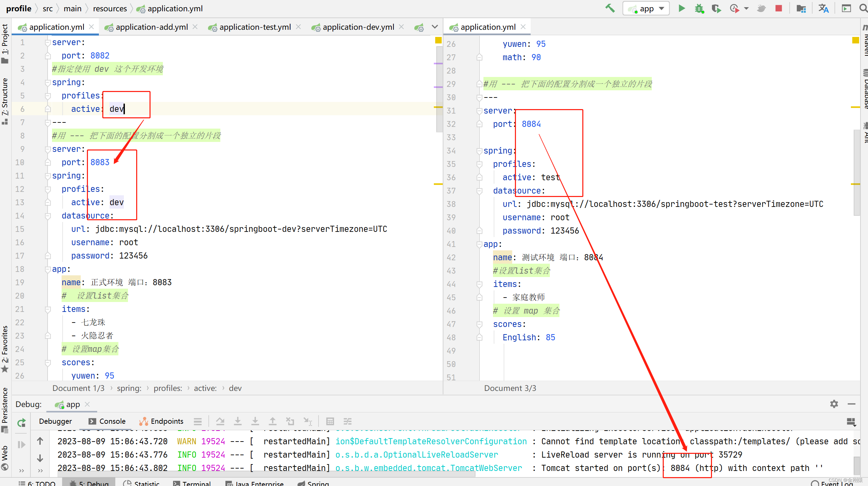Click Resume Program icon in debug sidebar
This screenshot has height=486, width=868.
[22, 445]
